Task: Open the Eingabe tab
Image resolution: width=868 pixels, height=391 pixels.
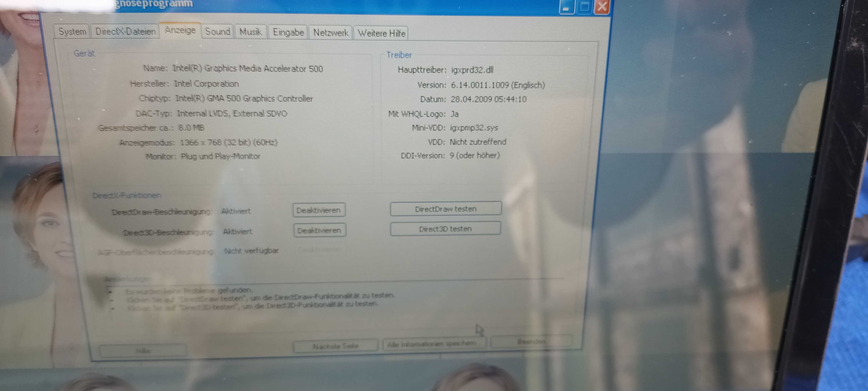Action: pyautogui.click(x=288, y=33)
